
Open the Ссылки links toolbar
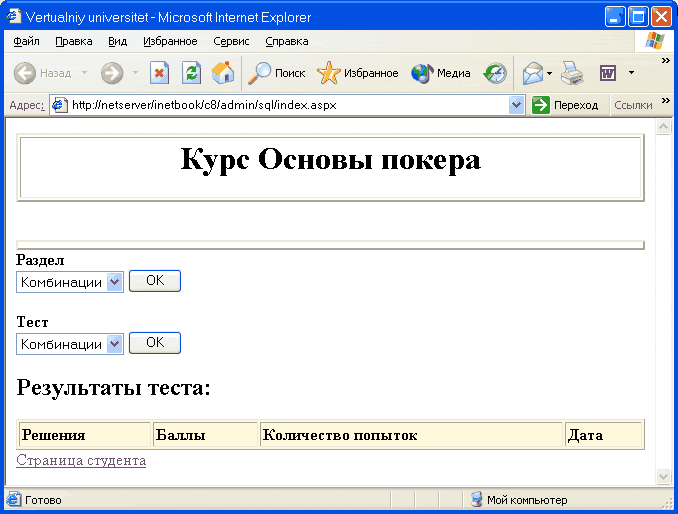coord(633,105)
